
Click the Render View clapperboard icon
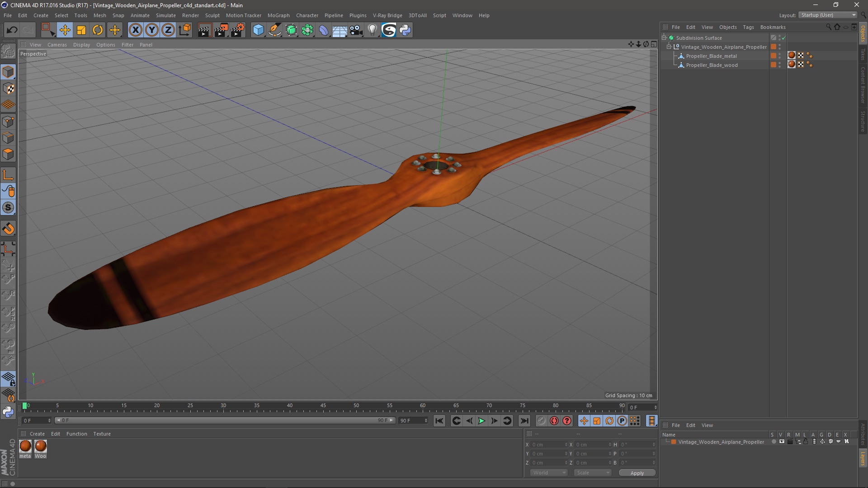204,30
